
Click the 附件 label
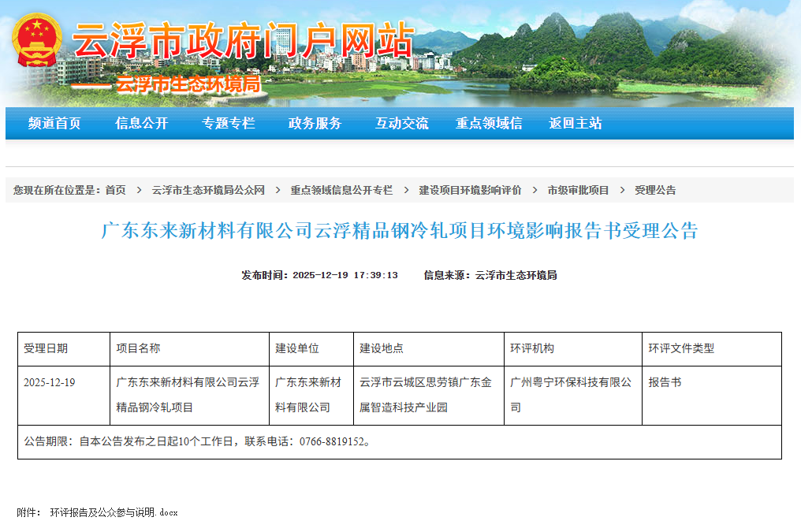click(28, 512)
